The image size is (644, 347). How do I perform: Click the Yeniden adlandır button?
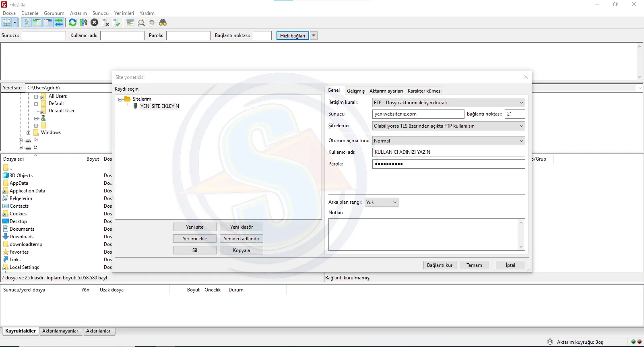click(242, 239)
